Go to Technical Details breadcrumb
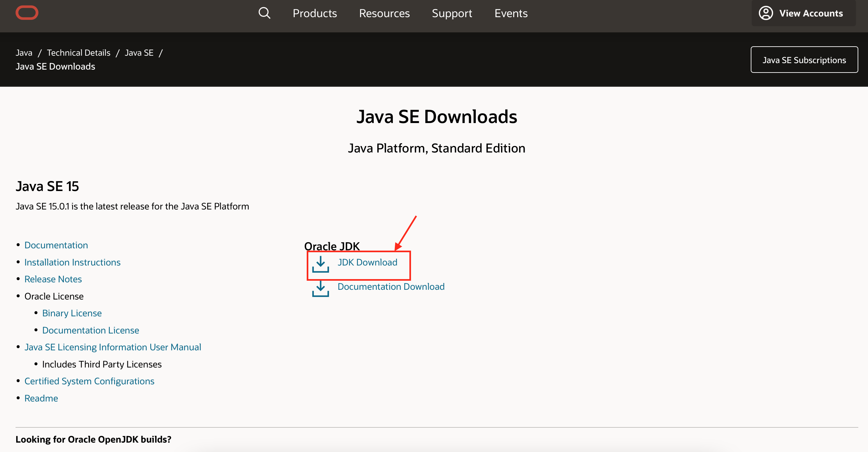 click(x=78, y=53)
